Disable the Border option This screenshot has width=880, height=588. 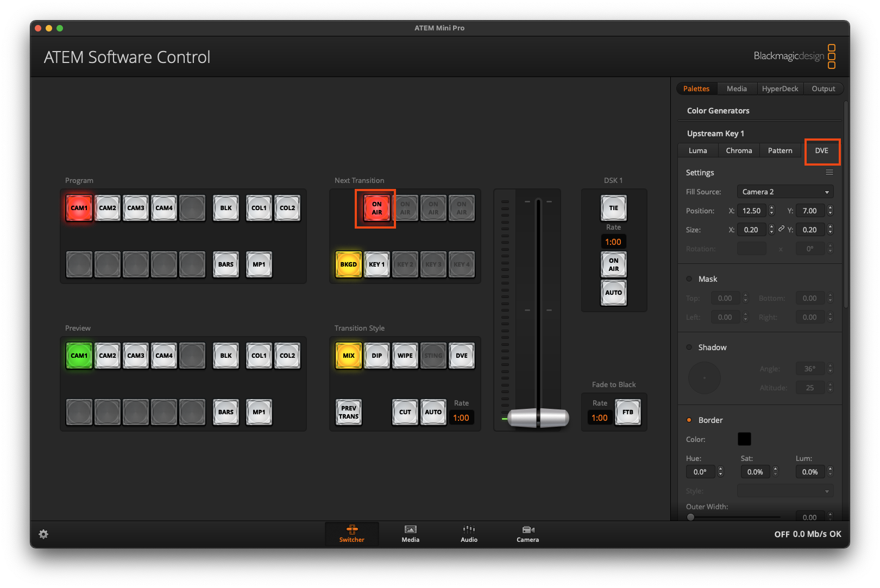[689, 420]
